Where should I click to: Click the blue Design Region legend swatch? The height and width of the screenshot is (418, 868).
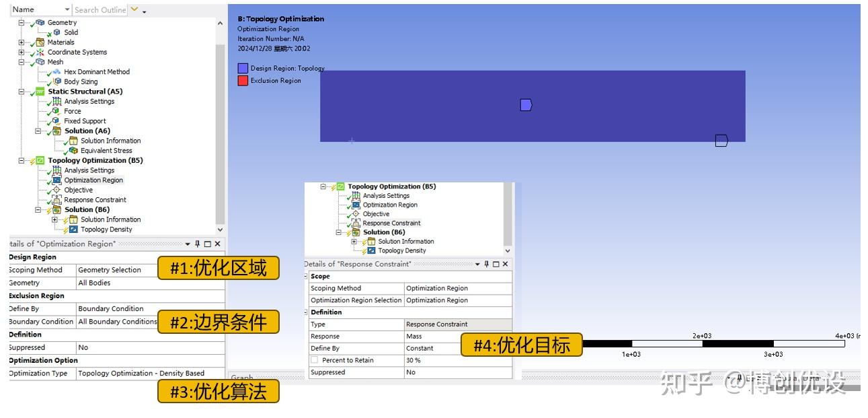tap(243, 69)
